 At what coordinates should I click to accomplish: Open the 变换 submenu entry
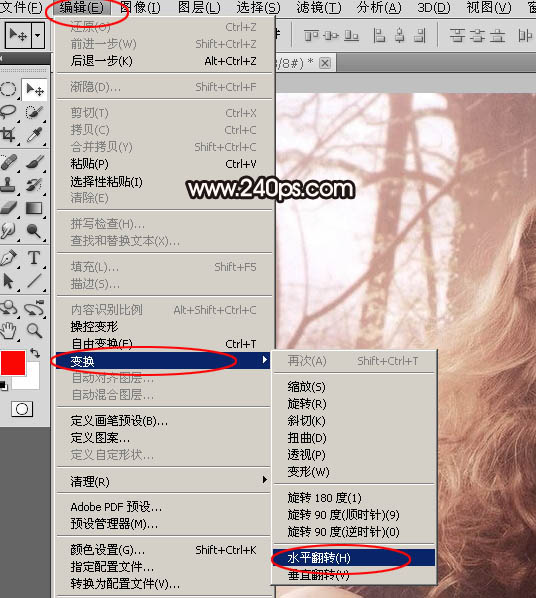[163, 361]
